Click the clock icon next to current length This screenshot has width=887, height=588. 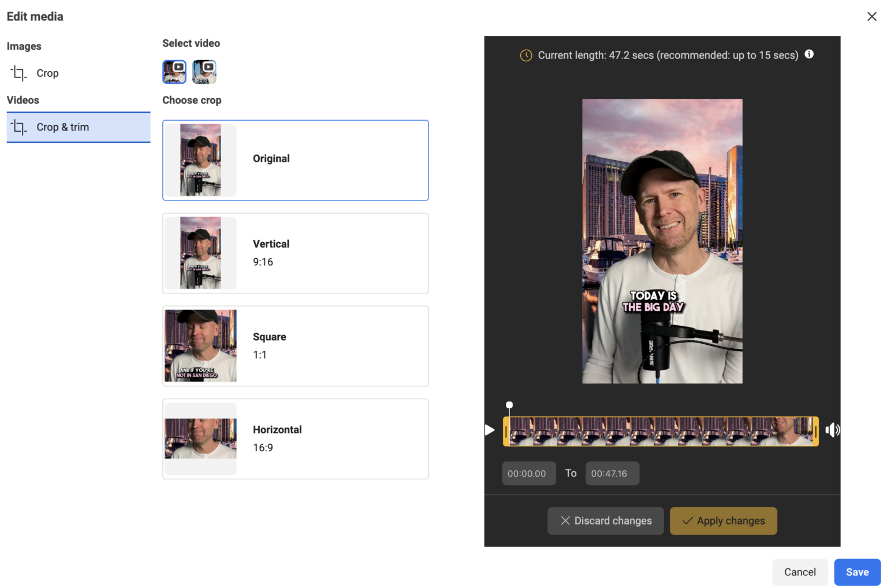coord(526,55)
